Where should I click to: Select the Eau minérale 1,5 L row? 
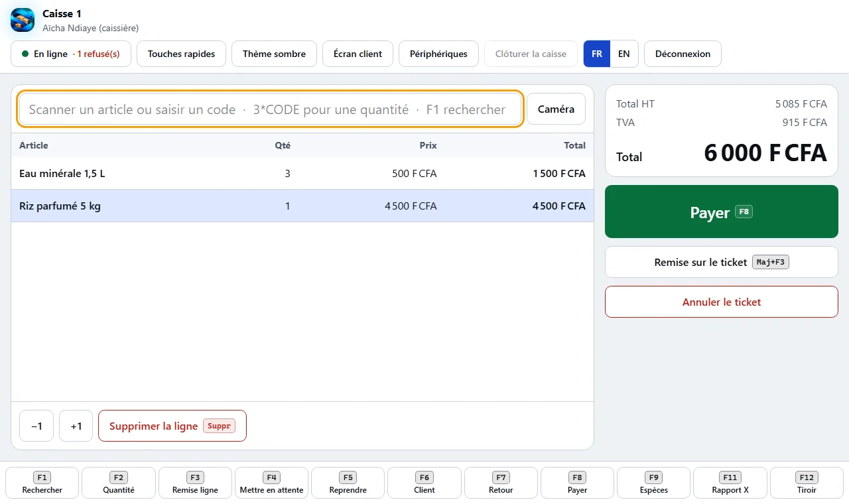tap(302, 174)
